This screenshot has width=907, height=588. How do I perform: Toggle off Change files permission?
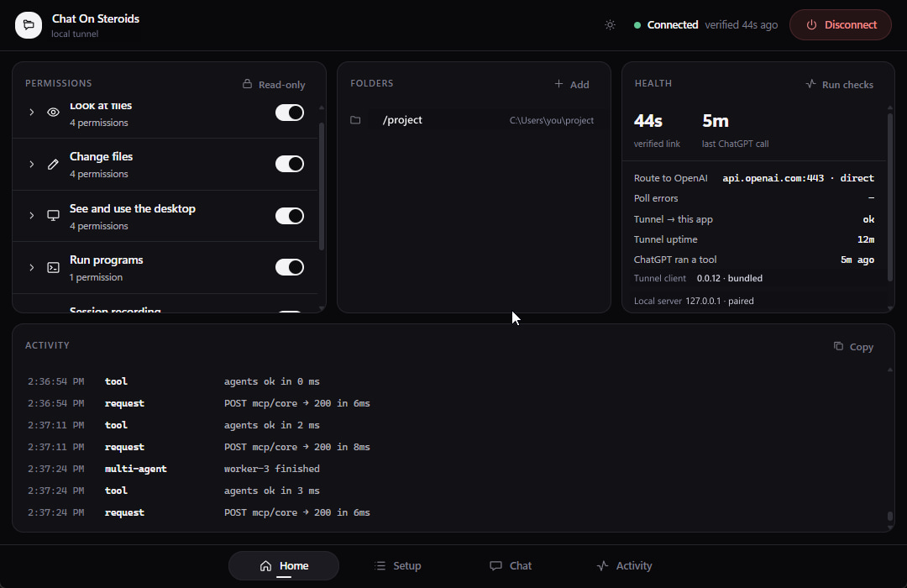pyautogui.click(x=289, y=164)
